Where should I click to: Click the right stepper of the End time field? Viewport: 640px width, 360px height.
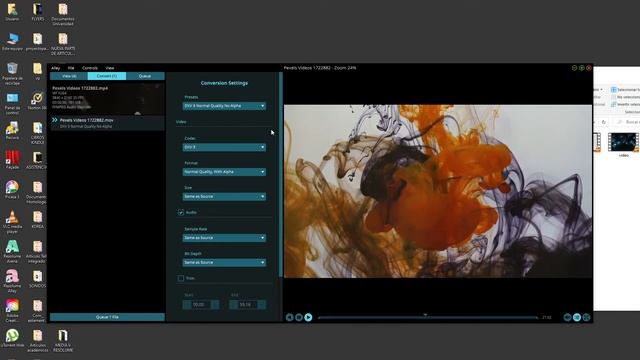262,305
